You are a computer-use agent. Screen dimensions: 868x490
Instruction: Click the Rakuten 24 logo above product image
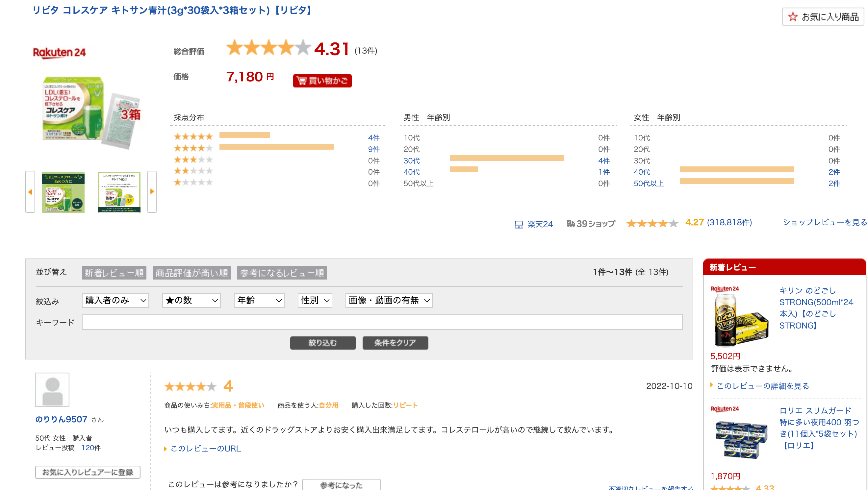[59, 53]
